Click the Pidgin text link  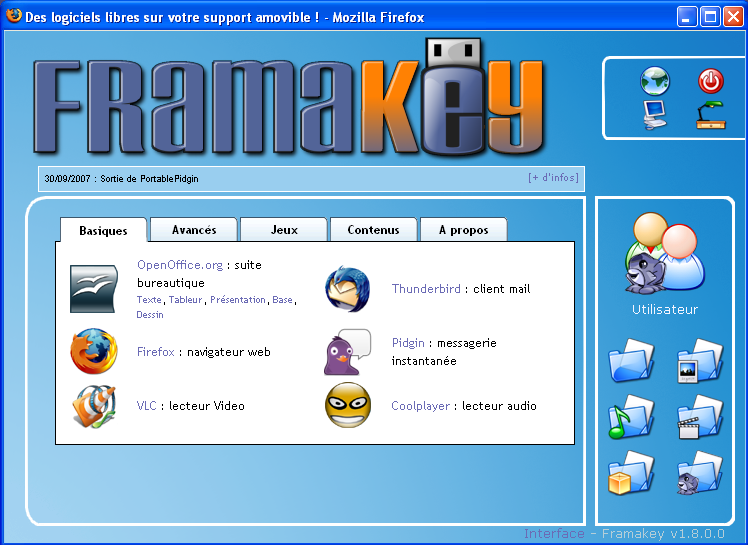pyautogui.click(x=408, y=343)
